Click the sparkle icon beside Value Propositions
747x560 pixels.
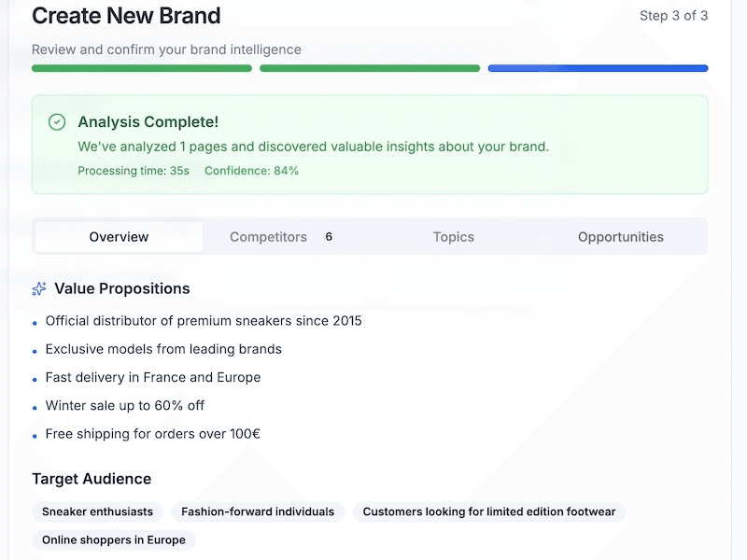tap(38, 288)
